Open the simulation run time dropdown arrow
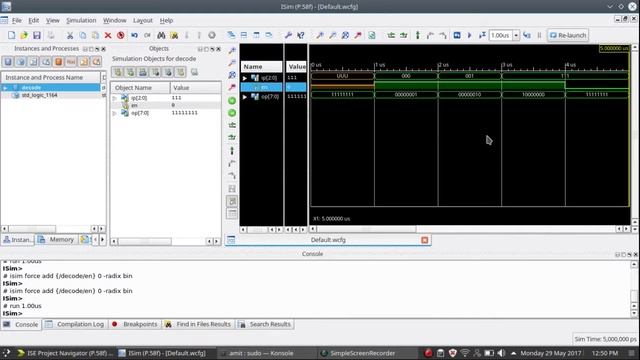Screen dimensions: 640x360 516,36
